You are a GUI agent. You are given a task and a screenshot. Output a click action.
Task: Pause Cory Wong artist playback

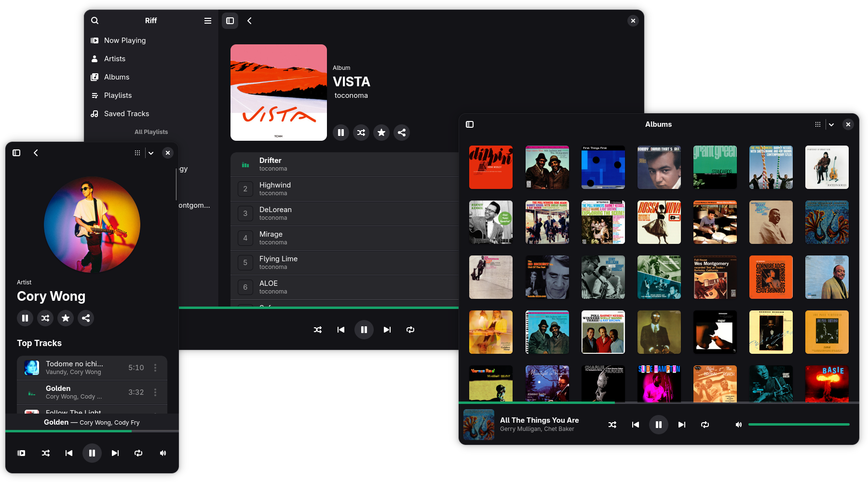(x=25, y=318)
